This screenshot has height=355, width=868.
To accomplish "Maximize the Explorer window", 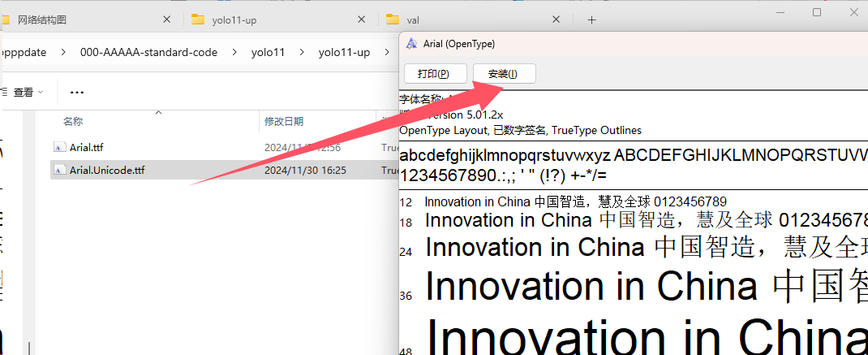I will pos(817,12).
